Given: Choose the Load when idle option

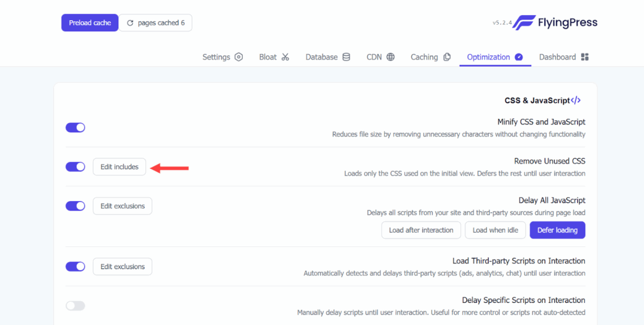Looking at the screenshot, I should pos(495,230).
